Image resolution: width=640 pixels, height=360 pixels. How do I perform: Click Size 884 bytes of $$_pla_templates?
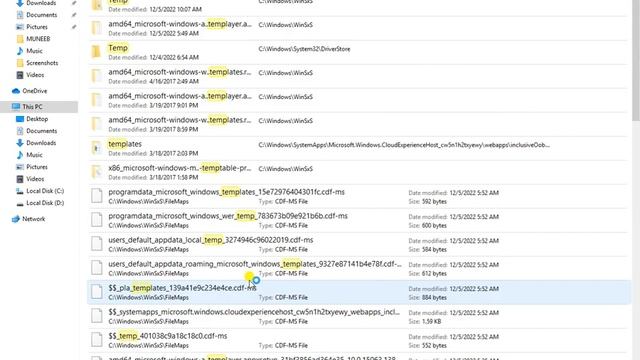pos(427,298)
